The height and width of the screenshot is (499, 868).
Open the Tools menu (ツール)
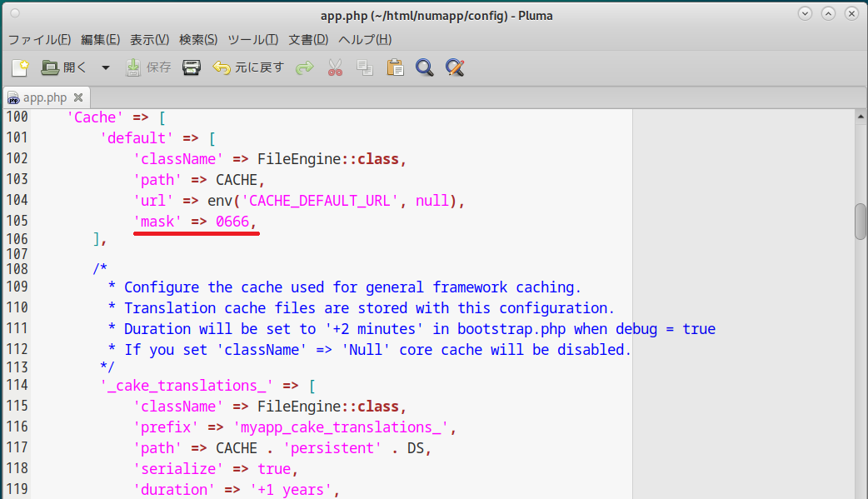252,39
